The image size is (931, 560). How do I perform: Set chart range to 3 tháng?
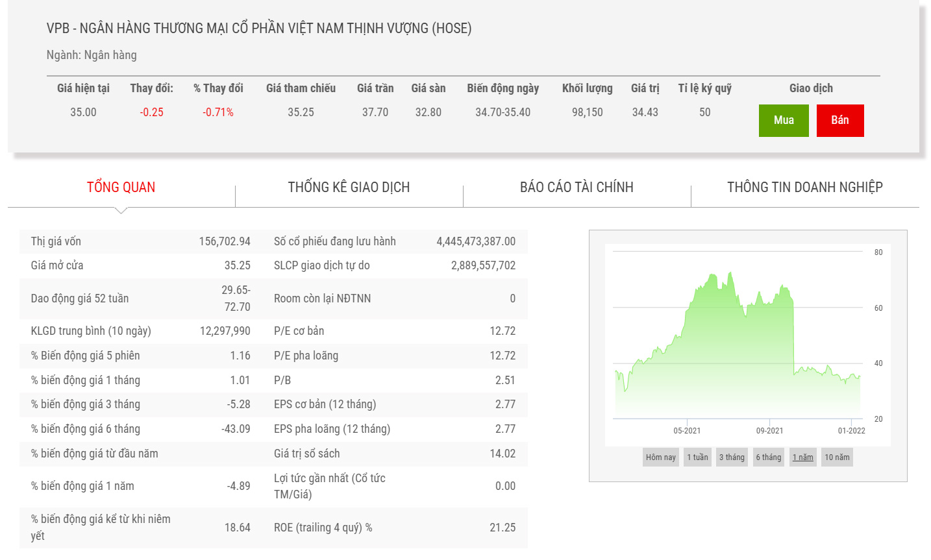click(732, 457)
